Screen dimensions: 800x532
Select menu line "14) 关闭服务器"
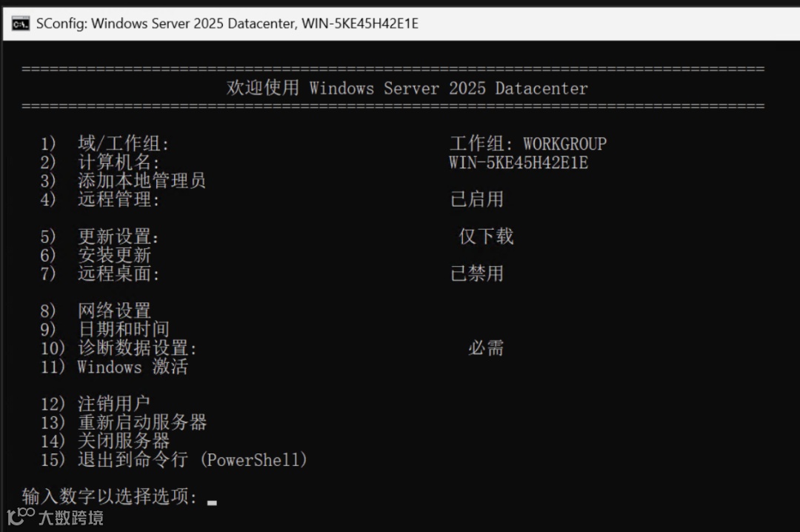[105, 441]
